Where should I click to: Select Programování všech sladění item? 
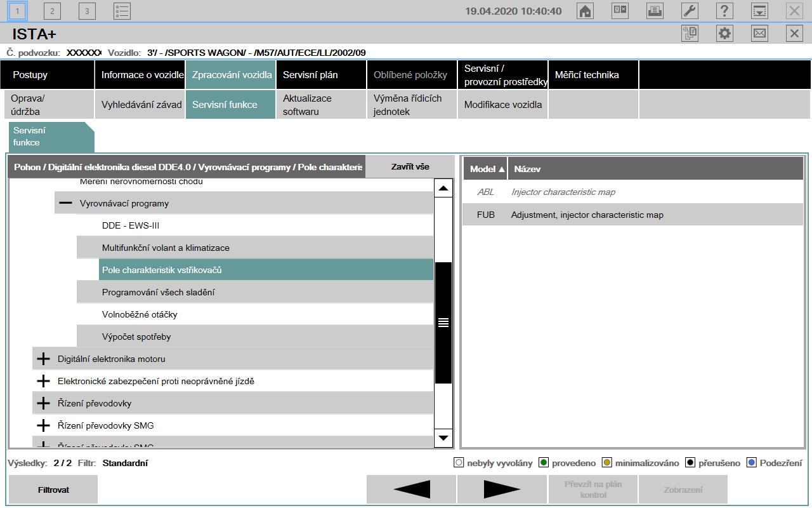pyautogui.click(x=254, y=292)
